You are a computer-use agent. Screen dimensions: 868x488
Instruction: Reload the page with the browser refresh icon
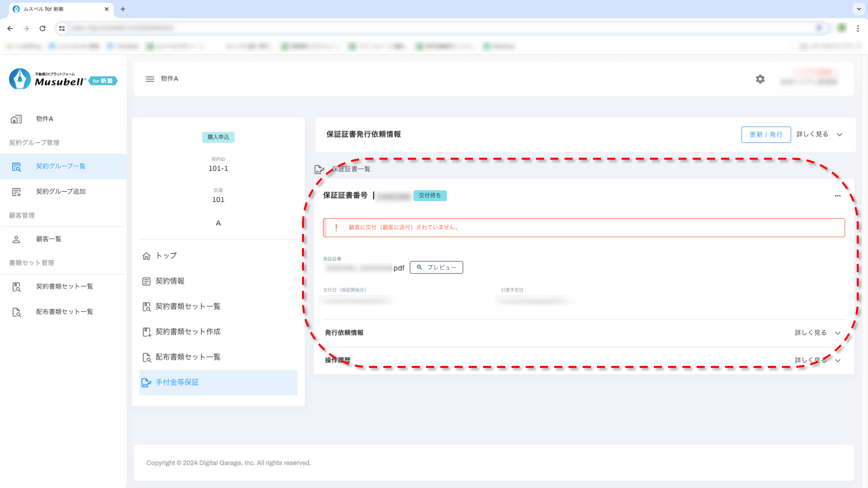[42, 28]
